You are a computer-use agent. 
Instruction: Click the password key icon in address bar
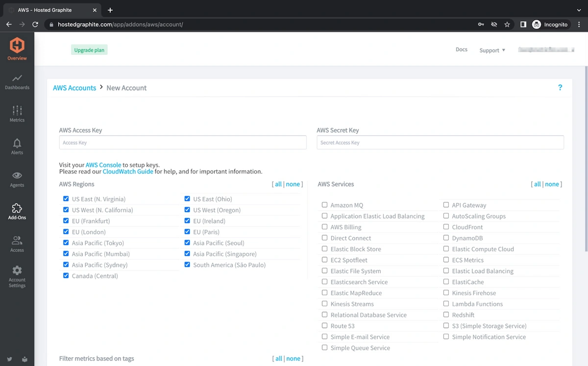click(481, 24)
